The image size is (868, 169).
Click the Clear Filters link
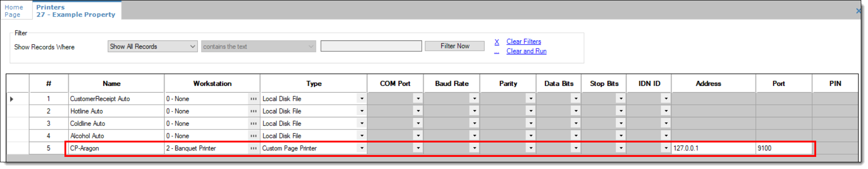[524, 41]
